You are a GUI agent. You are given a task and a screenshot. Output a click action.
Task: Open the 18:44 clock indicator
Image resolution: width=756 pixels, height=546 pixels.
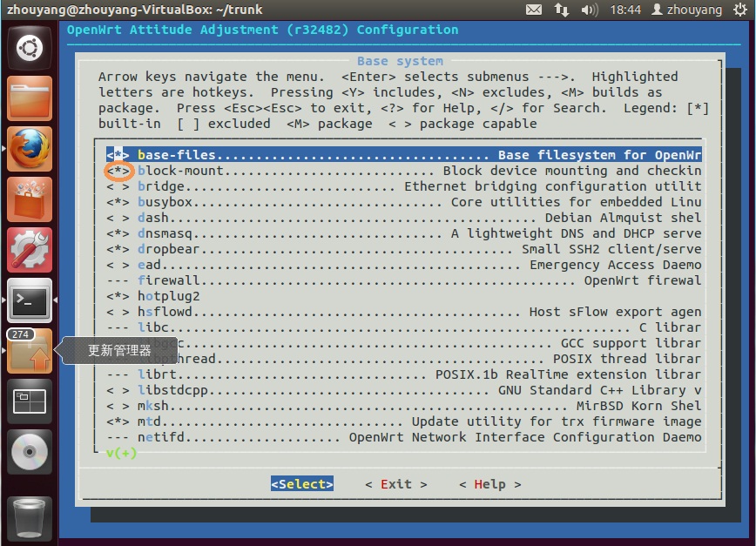(625, 10)
